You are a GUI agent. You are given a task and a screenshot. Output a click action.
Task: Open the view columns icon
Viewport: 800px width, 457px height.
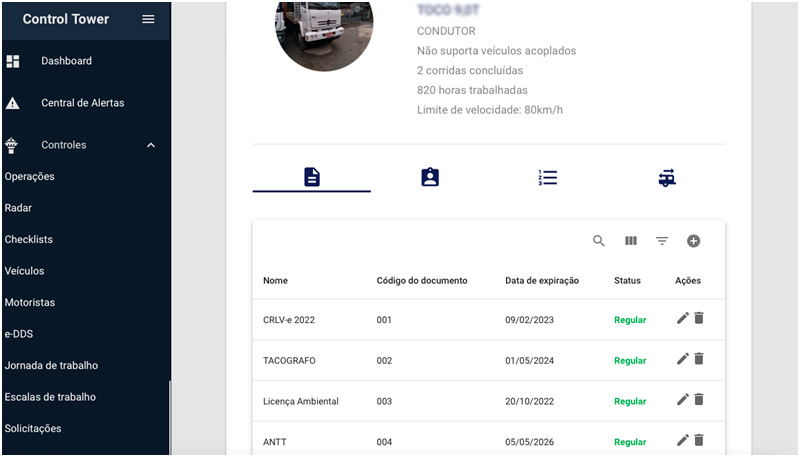631,241
